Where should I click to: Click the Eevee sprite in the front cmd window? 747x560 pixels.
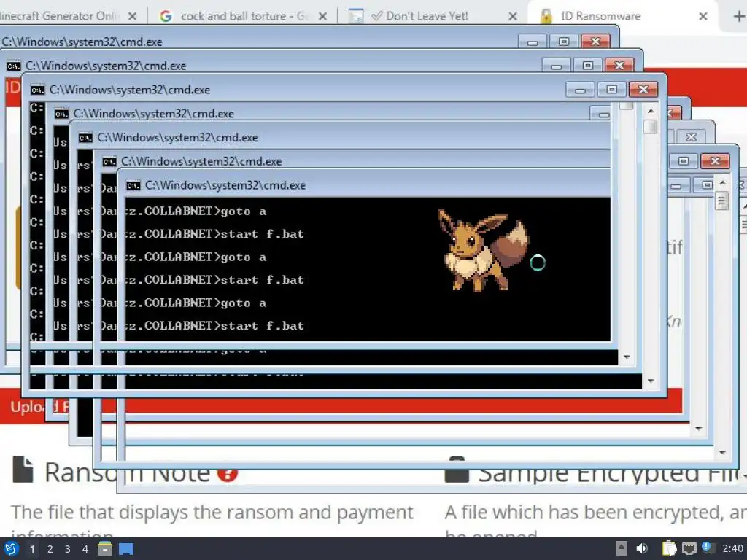(x=483, y=250)
